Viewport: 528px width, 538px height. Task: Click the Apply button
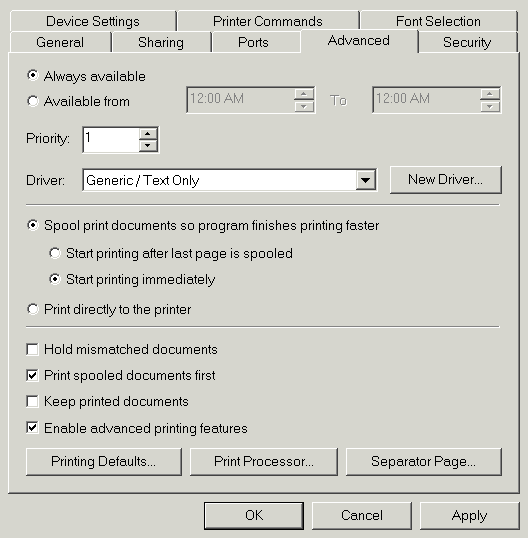click(469, 516)
